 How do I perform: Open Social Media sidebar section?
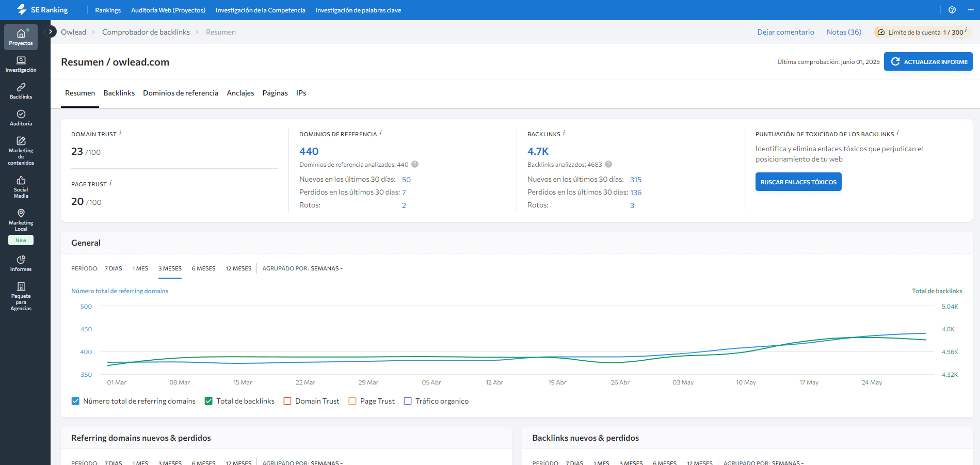click(21, 187)
